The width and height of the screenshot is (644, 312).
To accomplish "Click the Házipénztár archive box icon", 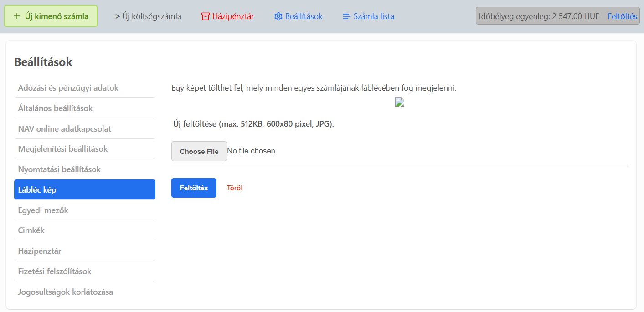I will click(206, 16).
